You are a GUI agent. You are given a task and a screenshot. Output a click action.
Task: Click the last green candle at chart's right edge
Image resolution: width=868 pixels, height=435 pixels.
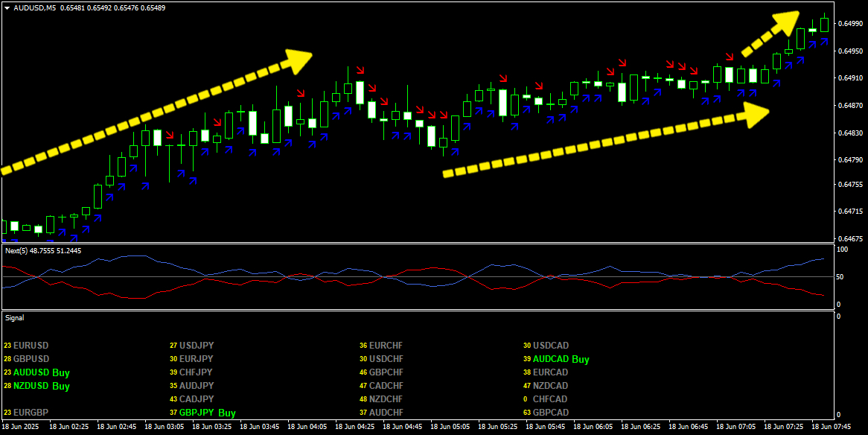824,24
